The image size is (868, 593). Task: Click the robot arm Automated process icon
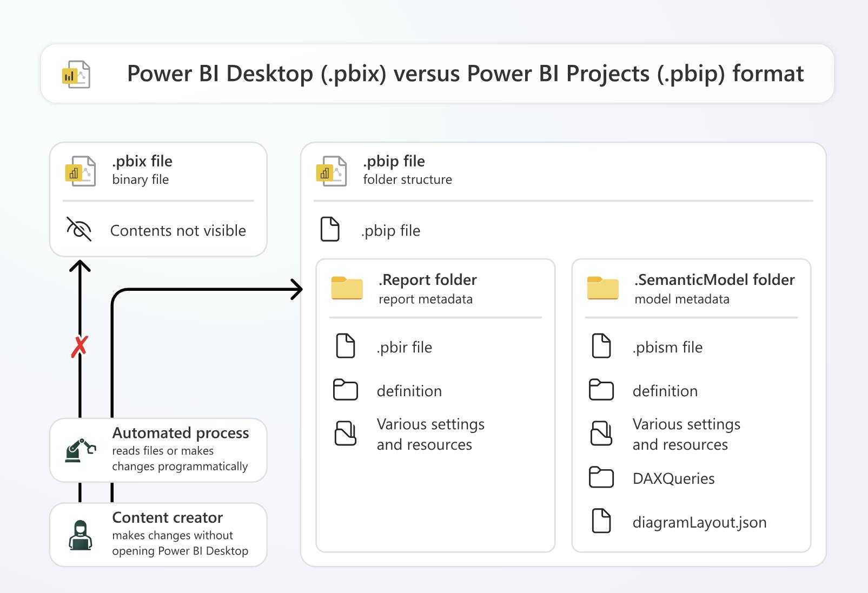click(x=81, y=450)
